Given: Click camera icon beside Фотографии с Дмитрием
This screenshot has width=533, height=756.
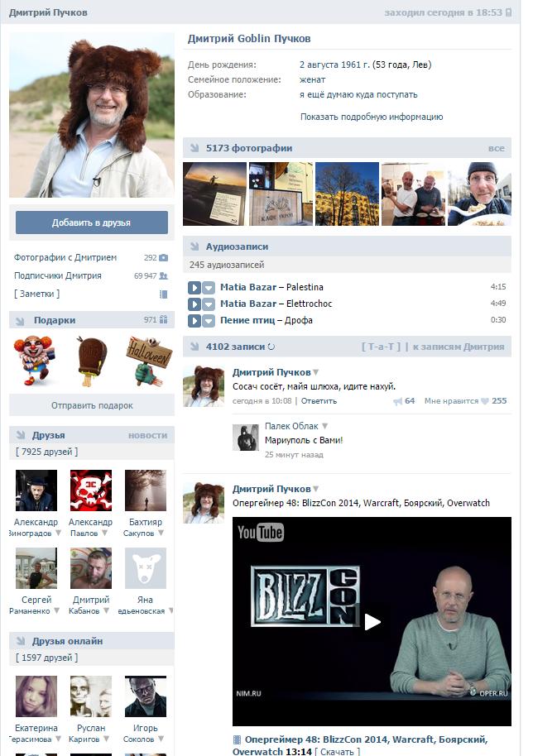Looking at the screenshot, I should point(164,257).
